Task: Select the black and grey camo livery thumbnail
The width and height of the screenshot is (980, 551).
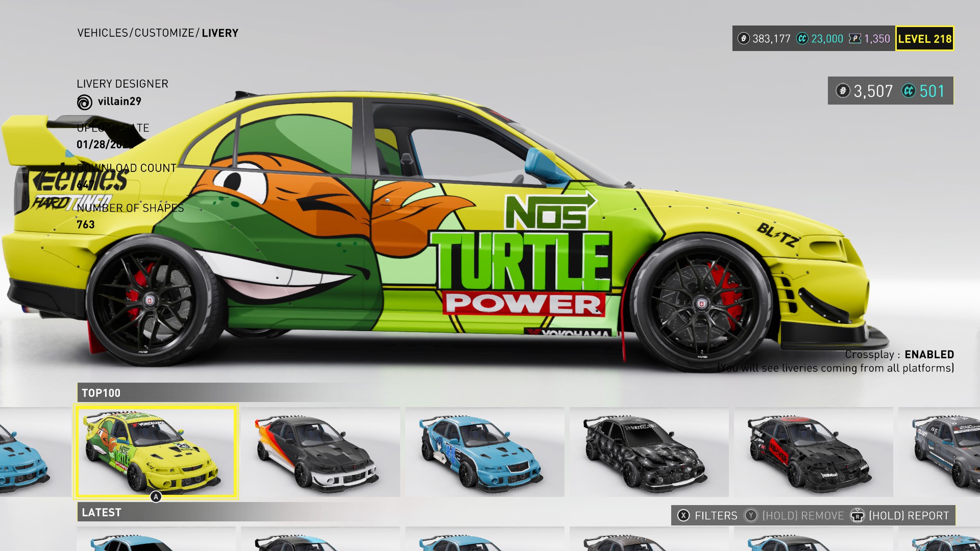Action: click(x=649, y=452)
